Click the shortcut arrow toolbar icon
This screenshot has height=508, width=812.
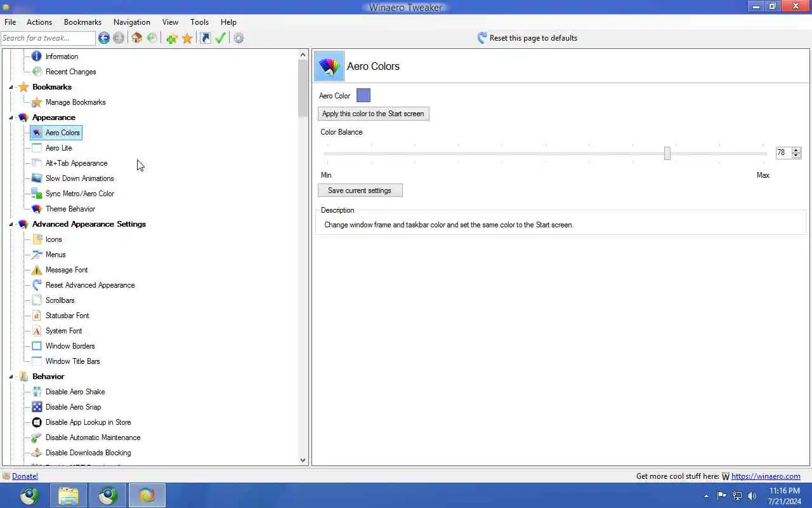click(206, 38)
